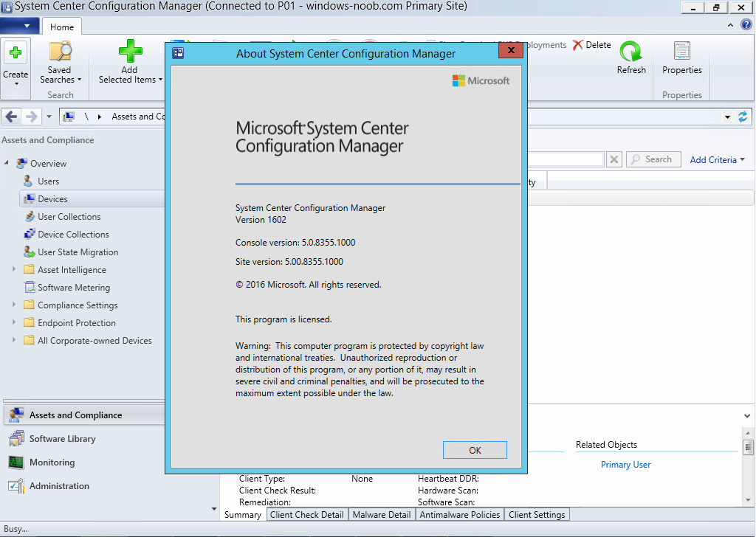
Task: Click the Endpoint Protection folder icon
Action: 29,322
